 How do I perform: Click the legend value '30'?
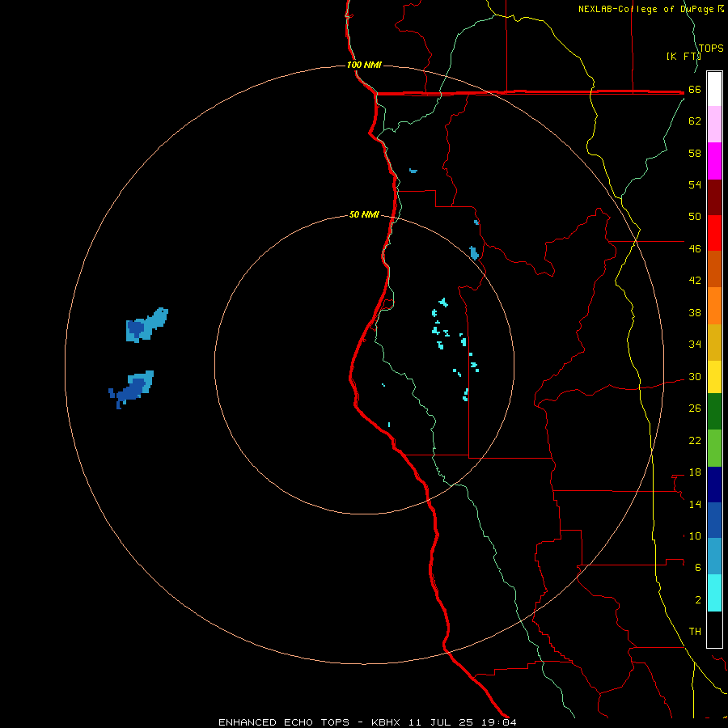pyautogui.click(x=695, y=376)
